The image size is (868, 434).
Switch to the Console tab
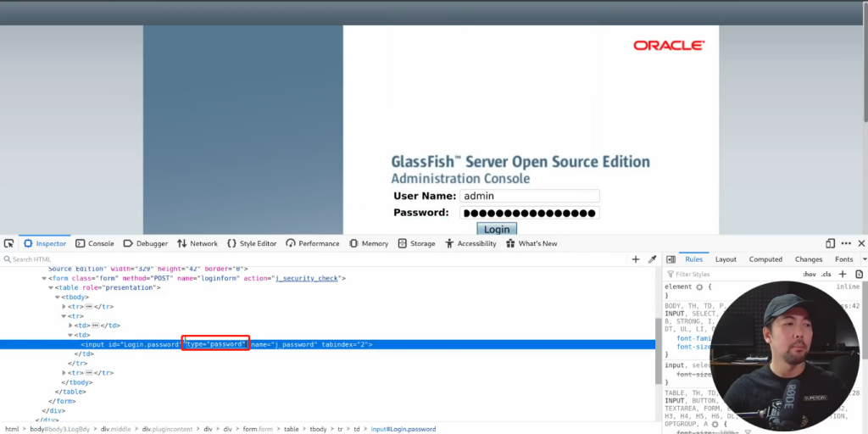95,243
